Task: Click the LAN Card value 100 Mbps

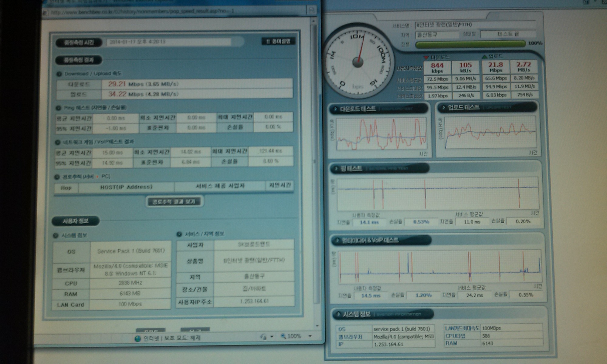Action: (x=130, y=304)
